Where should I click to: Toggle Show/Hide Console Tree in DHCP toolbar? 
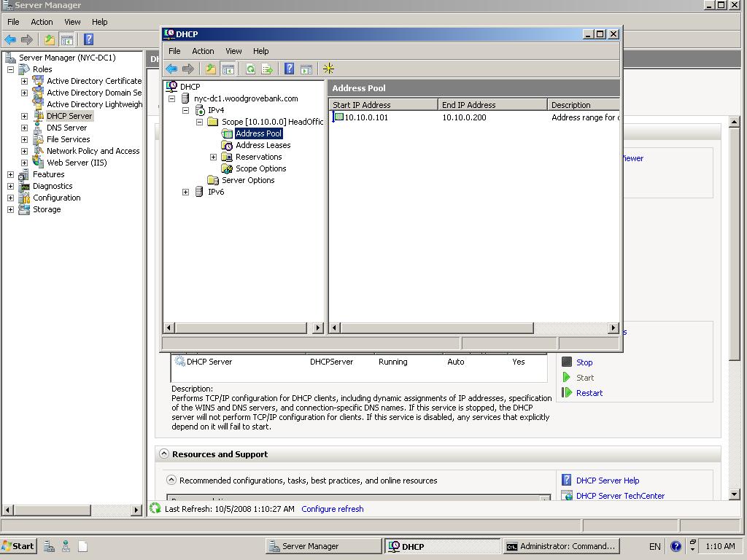coord(228,69)
